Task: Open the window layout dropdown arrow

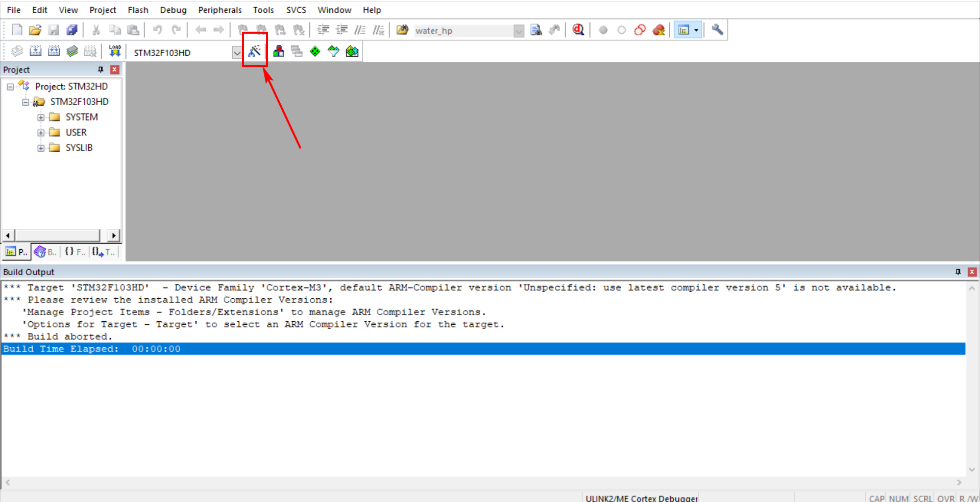Action: [696, 30]
